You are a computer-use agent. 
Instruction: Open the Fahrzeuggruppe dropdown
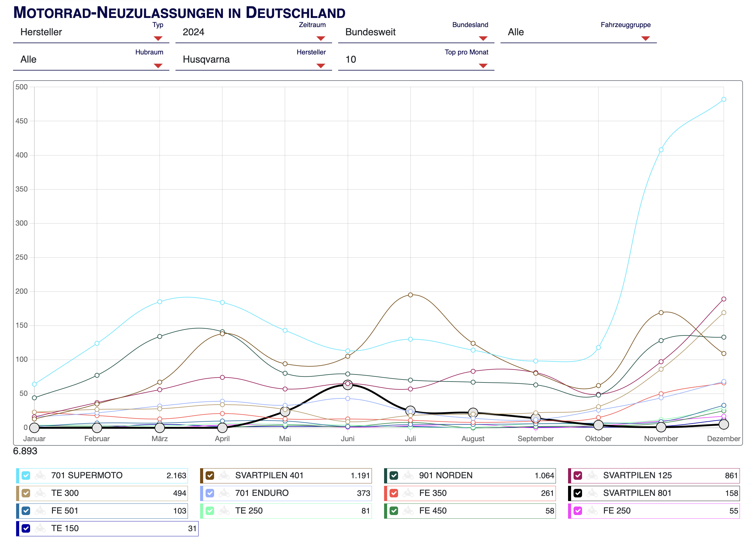579,32
